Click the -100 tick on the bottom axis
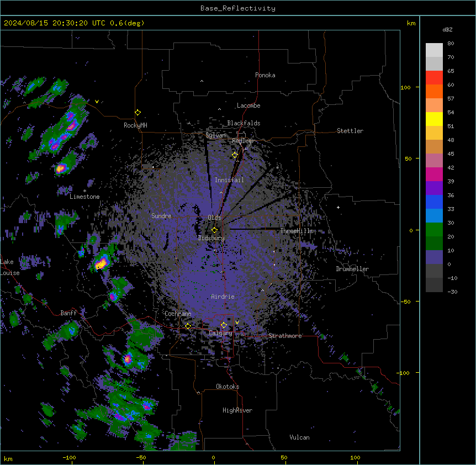This screenshot has height=465, width=476. pyautogui.click(x=69, y=457)
